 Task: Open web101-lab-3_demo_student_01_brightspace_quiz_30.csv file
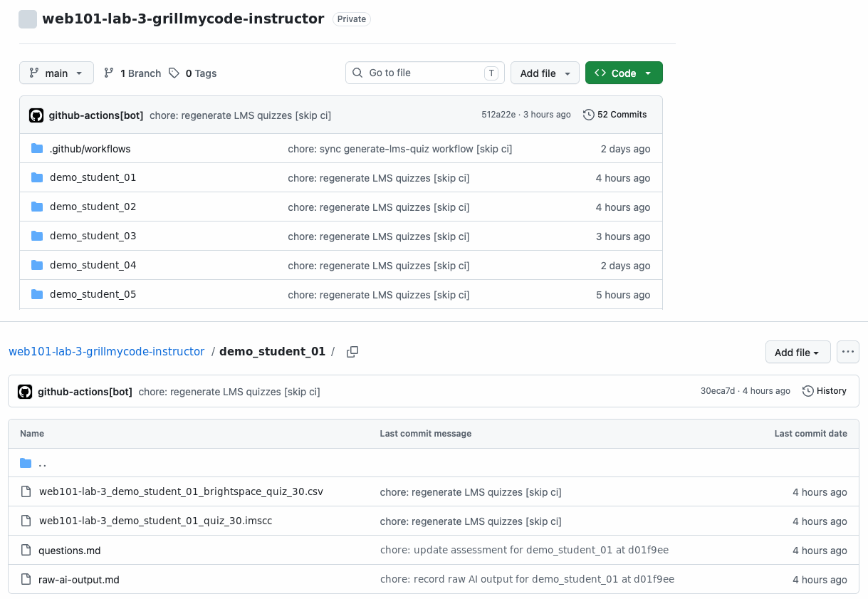(181, 491)
